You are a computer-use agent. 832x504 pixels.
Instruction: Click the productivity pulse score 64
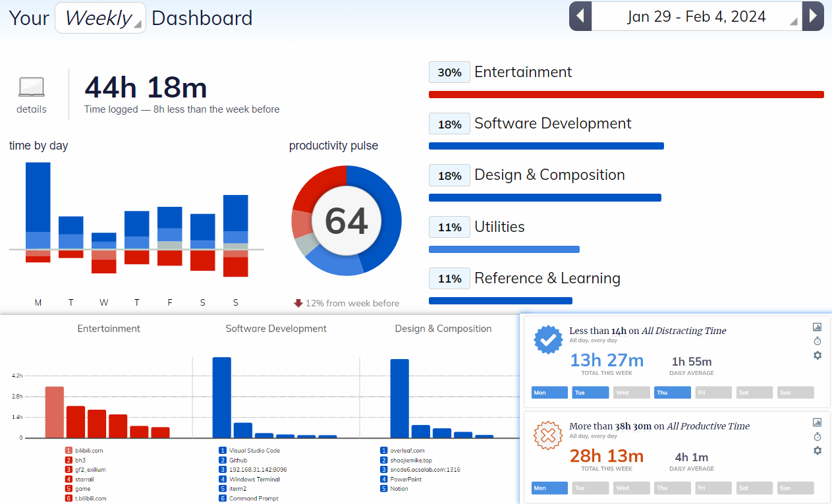pos(346,221)
